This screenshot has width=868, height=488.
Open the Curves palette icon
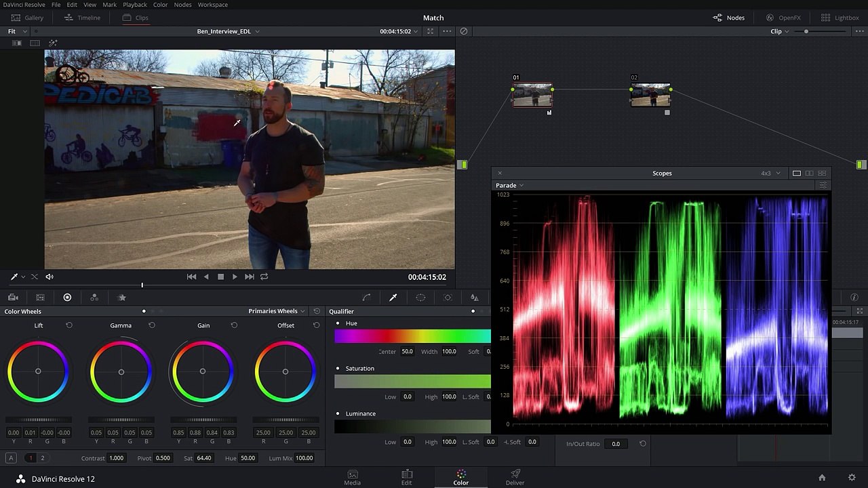366,298
